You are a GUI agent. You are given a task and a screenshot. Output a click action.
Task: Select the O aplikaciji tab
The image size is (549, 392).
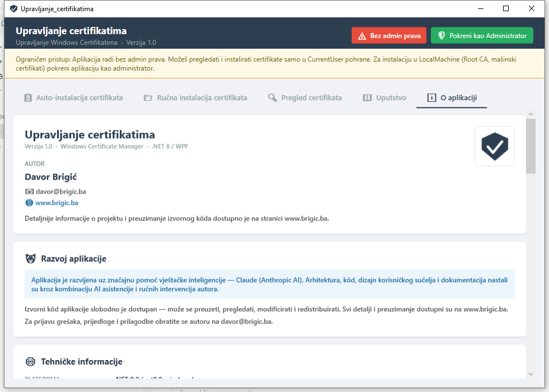[x=452, y=97]
